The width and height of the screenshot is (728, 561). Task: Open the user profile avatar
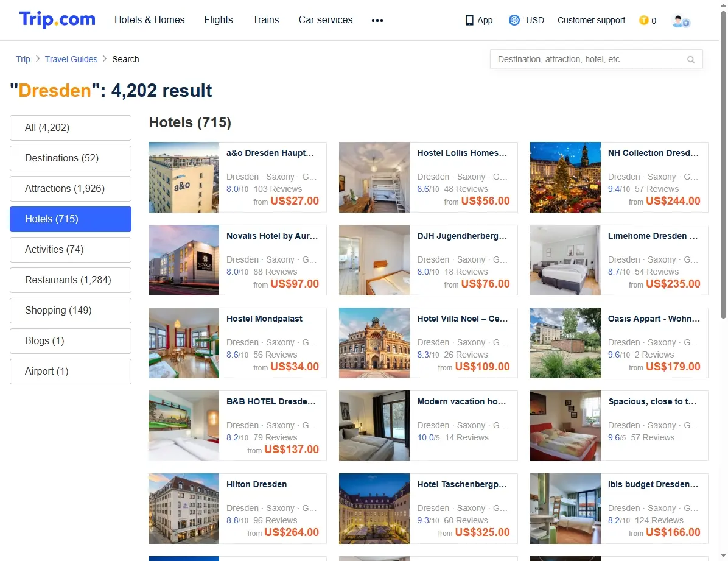point(681,21)
